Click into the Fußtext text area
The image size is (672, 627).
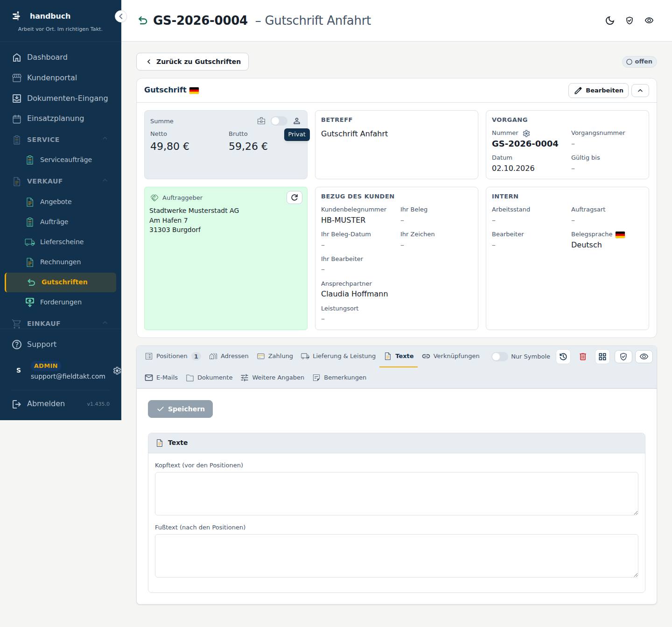pos(397,556)
